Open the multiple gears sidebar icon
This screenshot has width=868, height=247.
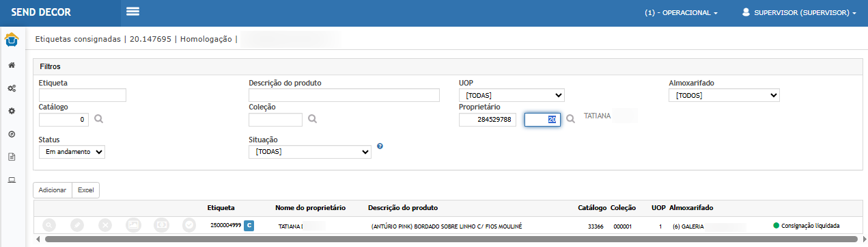tap(12, 88)
